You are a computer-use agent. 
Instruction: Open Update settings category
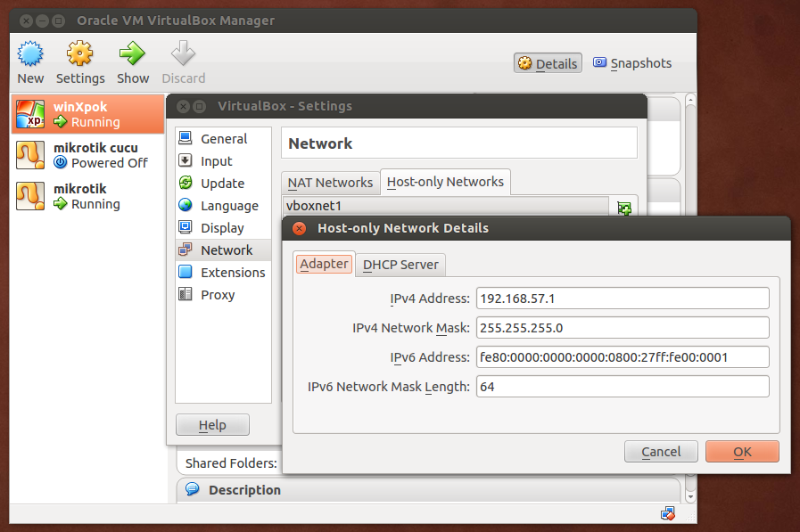[224, 183]
